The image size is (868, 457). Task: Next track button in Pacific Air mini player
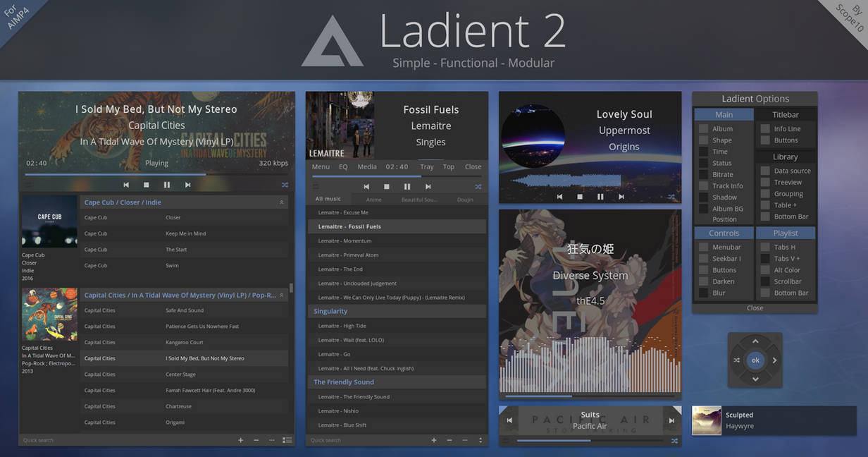click(x=671, y=420)
